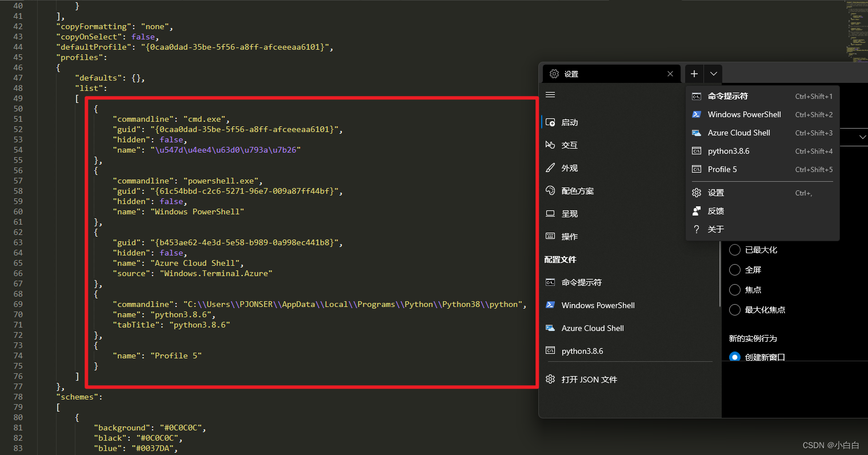This screenshot has height=455, width=868.
Task: Choose Azure Cloud Shell from dropdown menu
Action: [x=762, y=133]
